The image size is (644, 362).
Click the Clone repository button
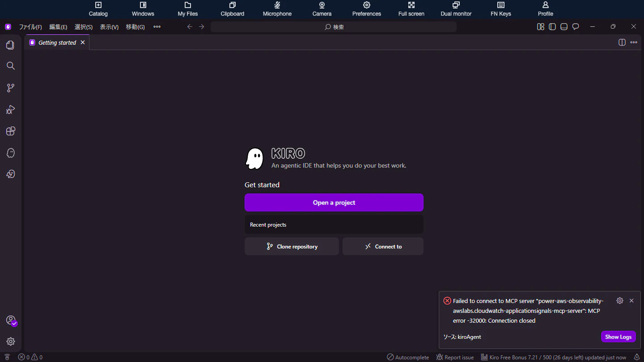[292, 246]
